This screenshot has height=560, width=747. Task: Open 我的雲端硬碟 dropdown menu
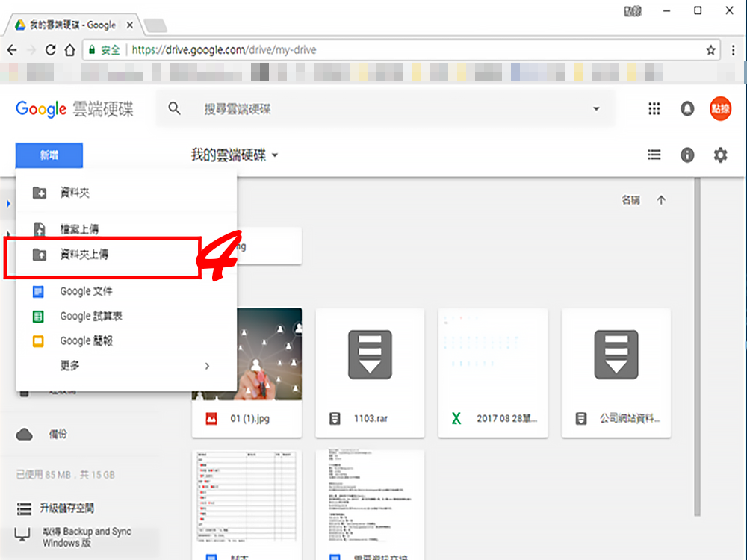tap(235, 155)
